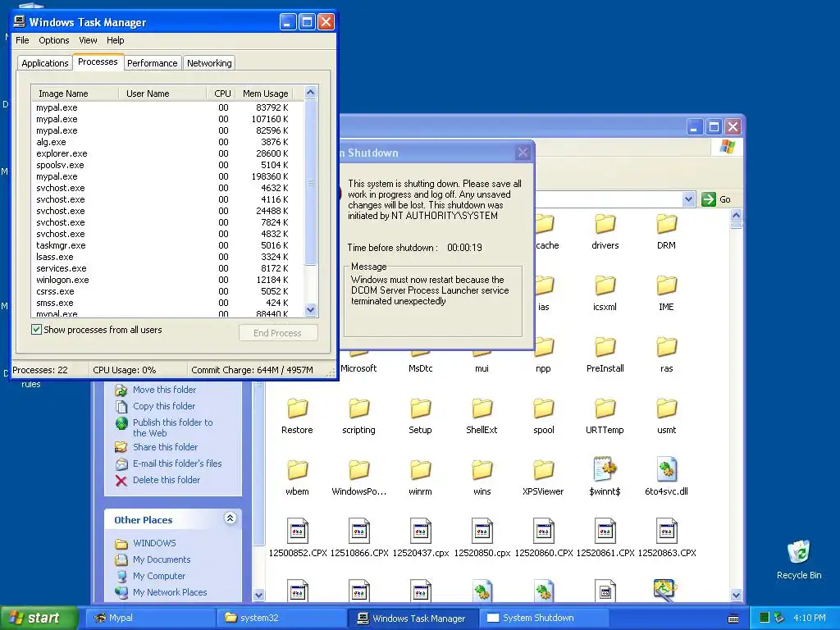Select the PreInstall folder
The height and width of the screenshot is (630, 840).
(605, 354)
